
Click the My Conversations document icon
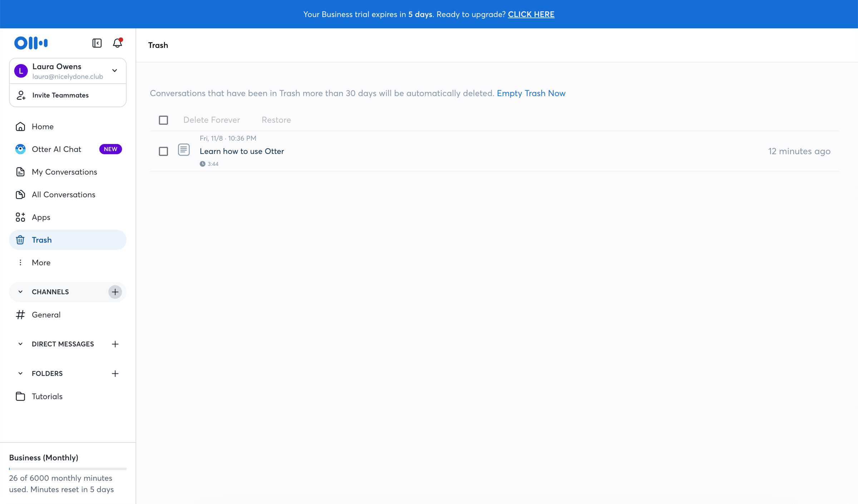tap(20, 172)
